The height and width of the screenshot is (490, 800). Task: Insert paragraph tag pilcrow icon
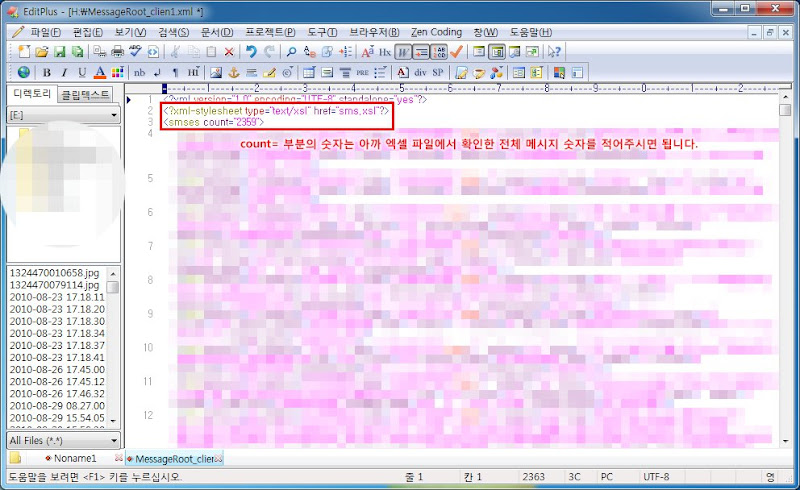tap(175, 72)
